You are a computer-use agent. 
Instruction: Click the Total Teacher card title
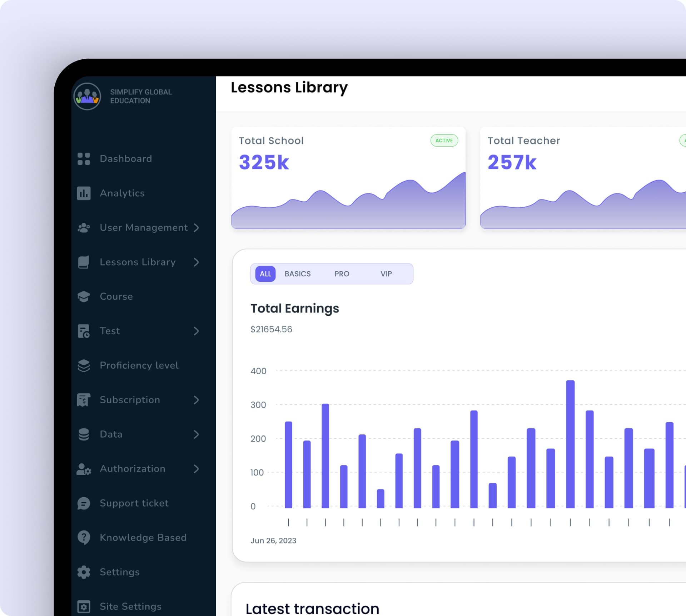pyautogui.click(x=524, y=141)
